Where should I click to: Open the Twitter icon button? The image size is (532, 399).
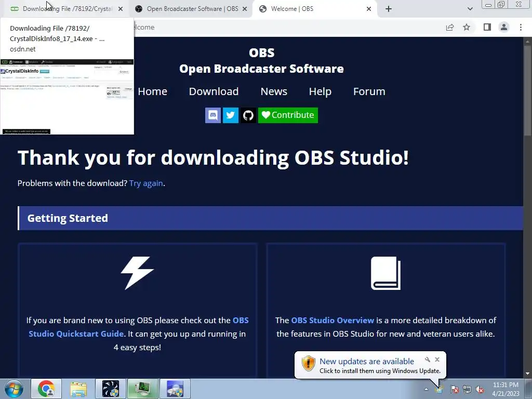point(230,115)
